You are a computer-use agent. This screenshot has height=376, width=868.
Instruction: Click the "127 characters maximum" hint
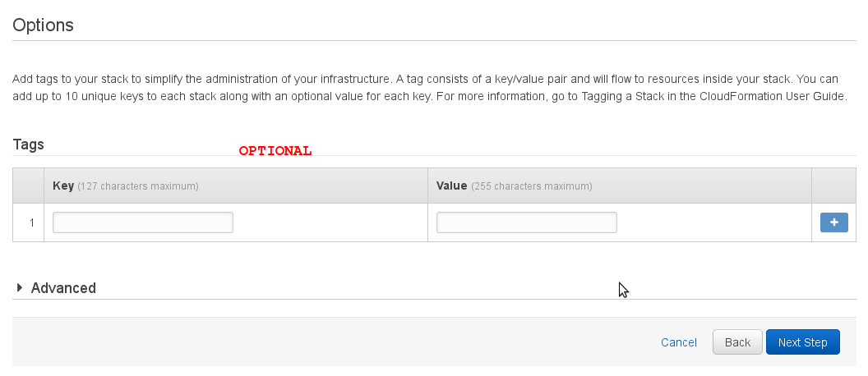137,186
